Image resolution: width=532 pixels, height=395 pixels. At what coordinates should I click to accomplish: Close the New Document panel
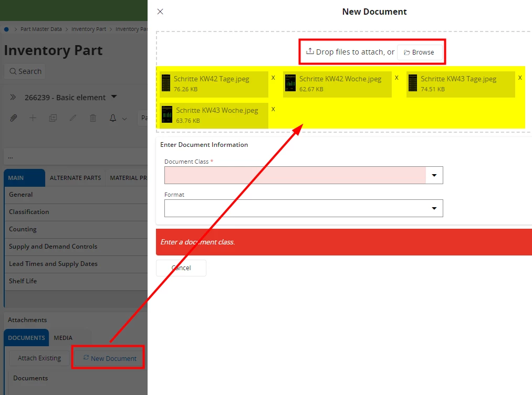point(160,12)
